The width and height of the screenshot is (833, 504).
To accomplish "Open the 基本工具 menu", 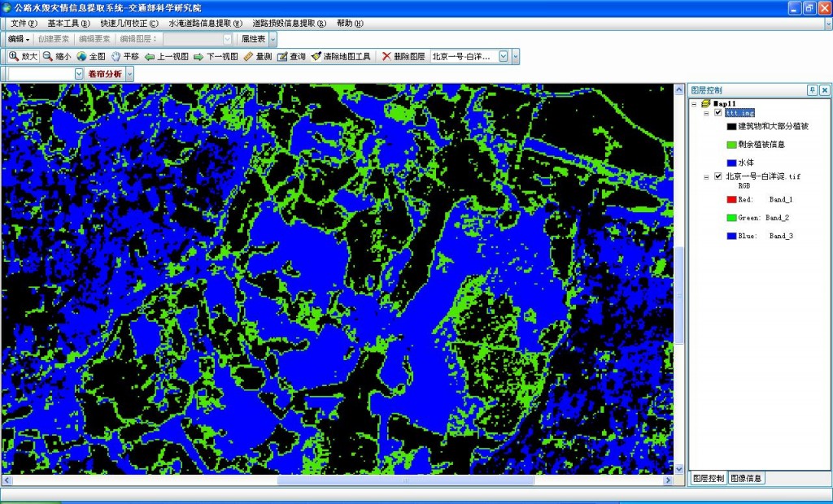I will pos(68,23).
